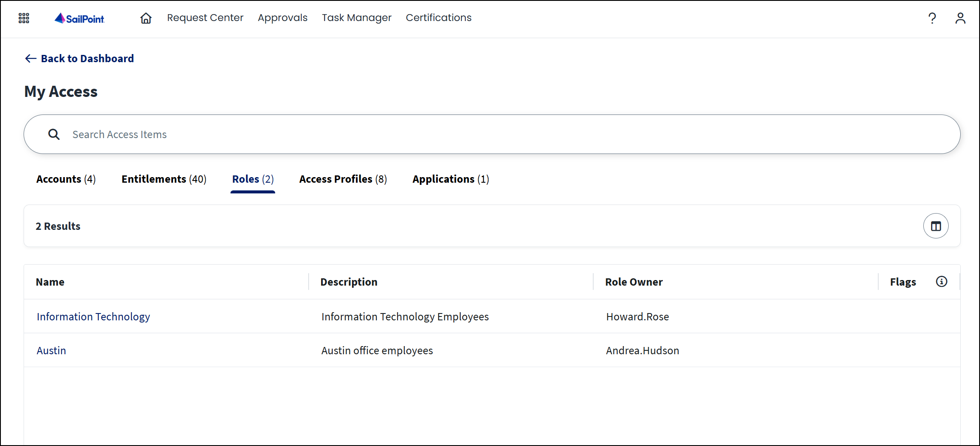Click the info icon beside the Flags column
980x446 pixels.
point(942,282)
